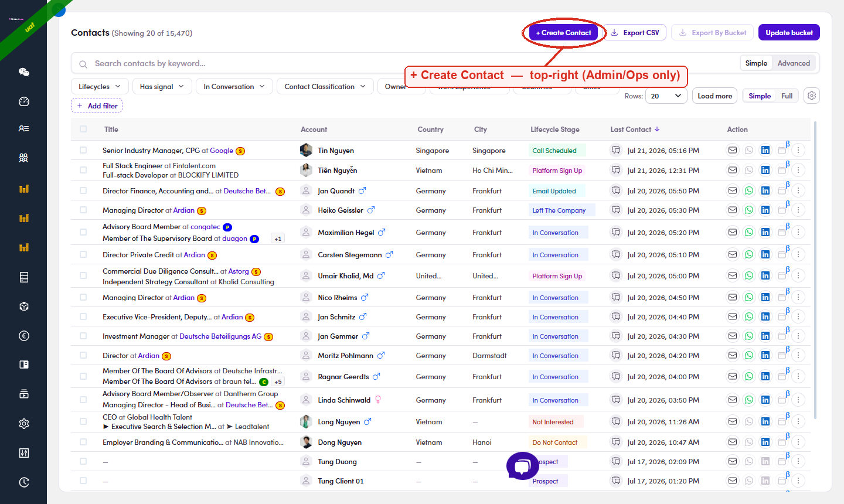Switch search to Advanced tab
The image size is (844, 504).
[794, 63]
